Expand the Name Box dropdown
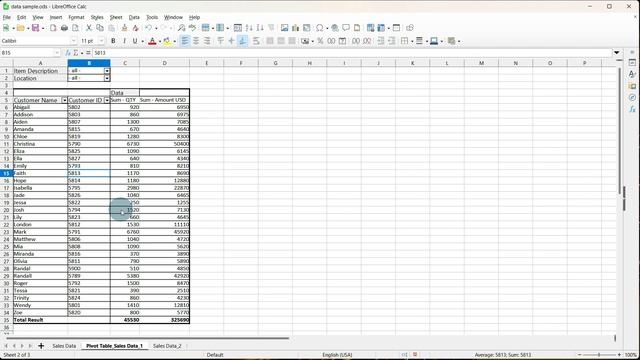The image size is (640, 360). pos(57,53)
